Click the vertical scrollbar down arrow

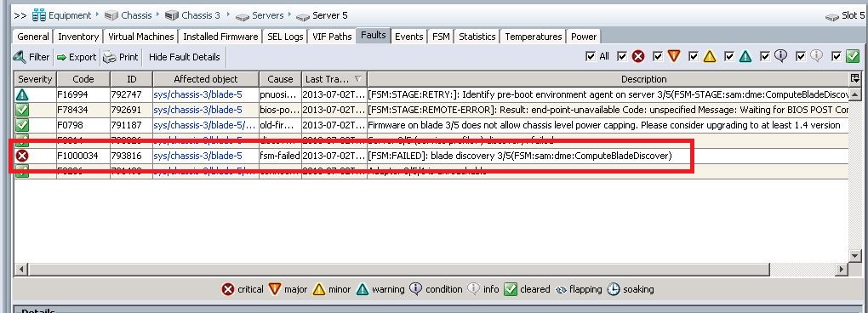[855, 256]
